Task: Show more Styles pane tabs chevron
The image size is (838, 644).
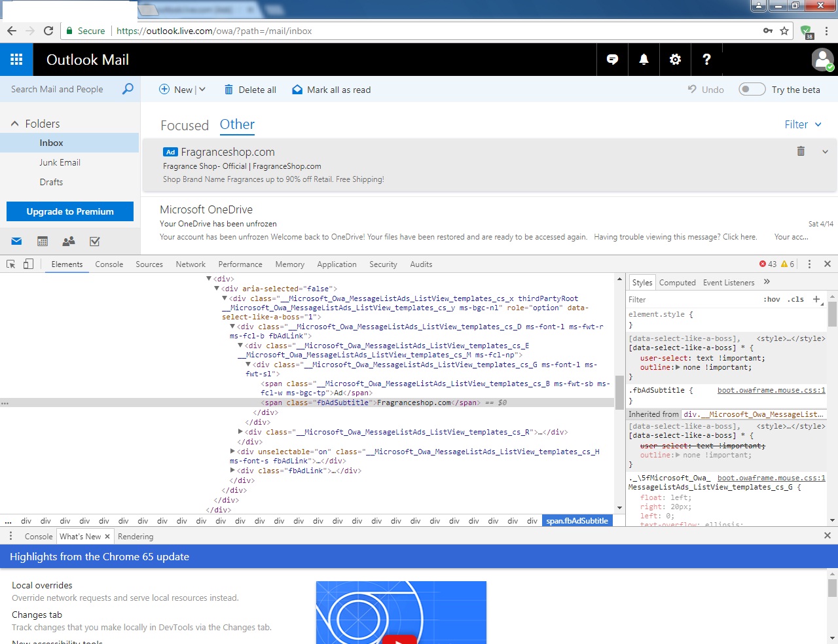Action: (767, 282)
